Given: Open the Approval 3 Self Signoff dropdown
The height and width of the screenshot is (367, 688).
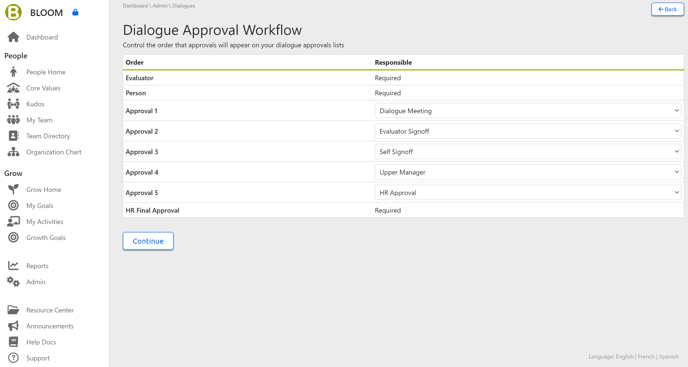Looking at the screenshot, I should click(528, 152).
